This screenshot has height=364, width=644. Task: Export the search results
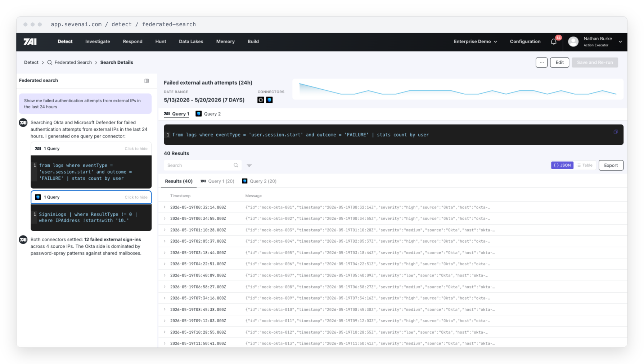(x=611, y=165)
